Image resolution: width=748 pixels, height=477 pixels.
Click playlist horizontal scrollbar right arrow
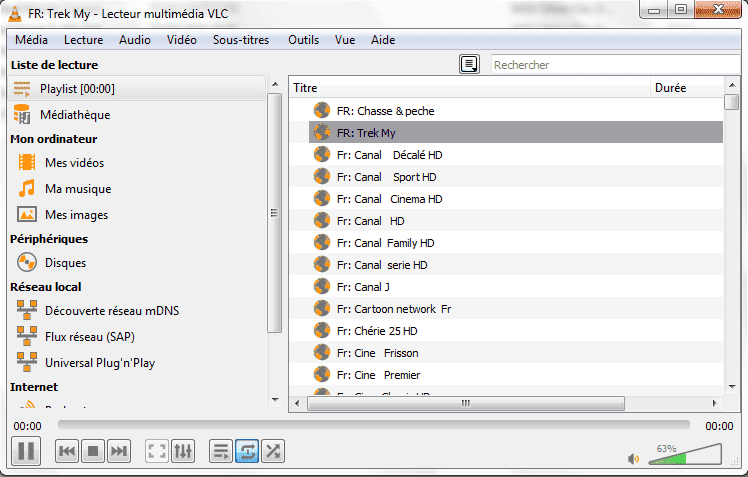coord(714,404)
